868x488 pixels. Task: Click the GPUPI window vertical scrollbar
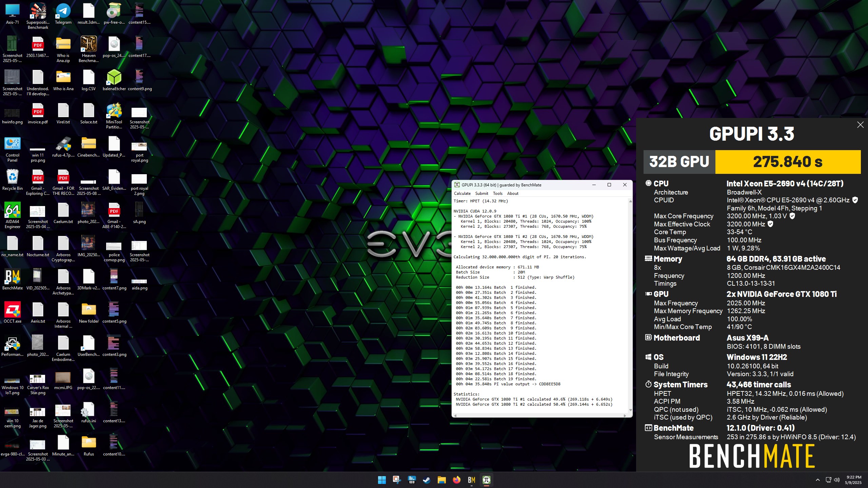click(x=630, y=305)
